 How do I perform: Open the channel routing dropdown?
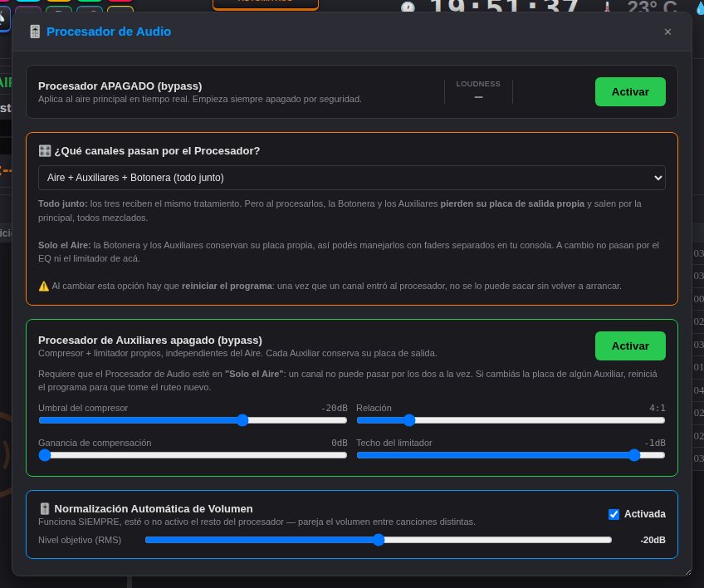tap(351, 178)
